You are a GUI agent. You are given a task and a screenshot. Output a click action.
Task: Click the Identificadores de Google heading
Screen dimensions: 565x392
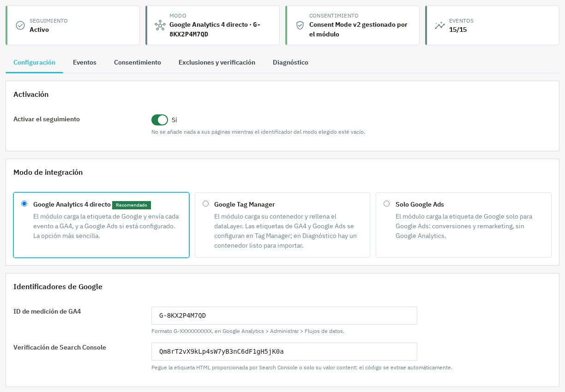point(58,286)
